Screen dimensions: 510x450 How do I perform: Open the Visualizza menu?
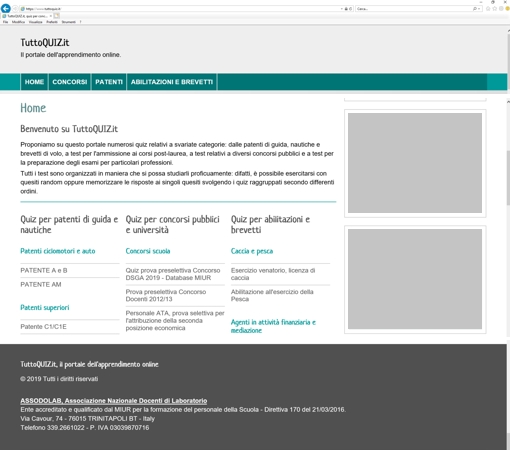point(35,22)
